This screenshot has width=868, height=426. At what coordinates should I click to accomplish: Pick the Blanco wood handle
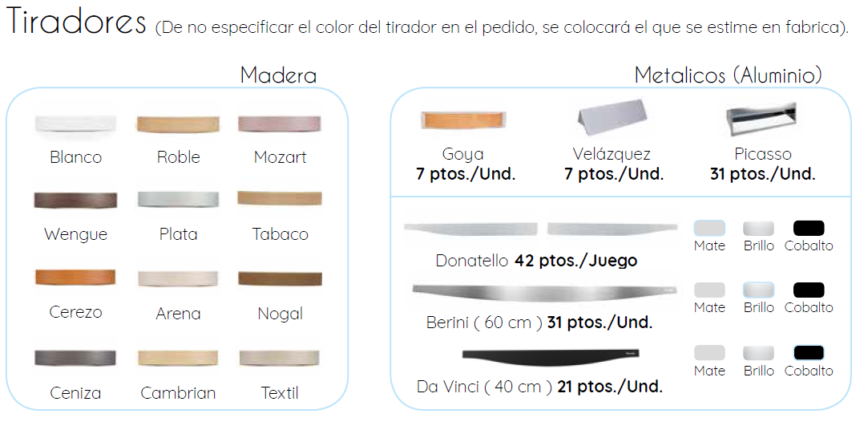point(75,124)
